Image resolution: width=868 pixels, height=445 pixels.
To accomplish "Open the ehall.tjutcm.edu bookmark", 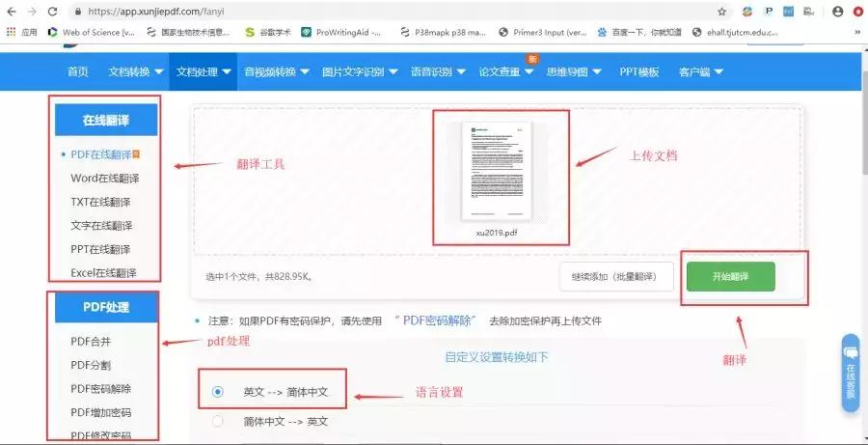I will tap(735, 32).
